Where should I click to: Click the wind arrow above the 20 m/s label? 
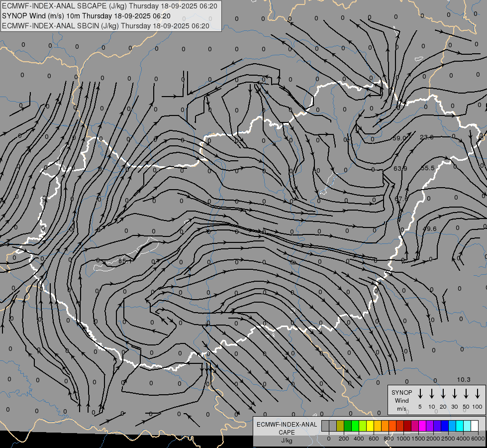(x=443, y=394)
